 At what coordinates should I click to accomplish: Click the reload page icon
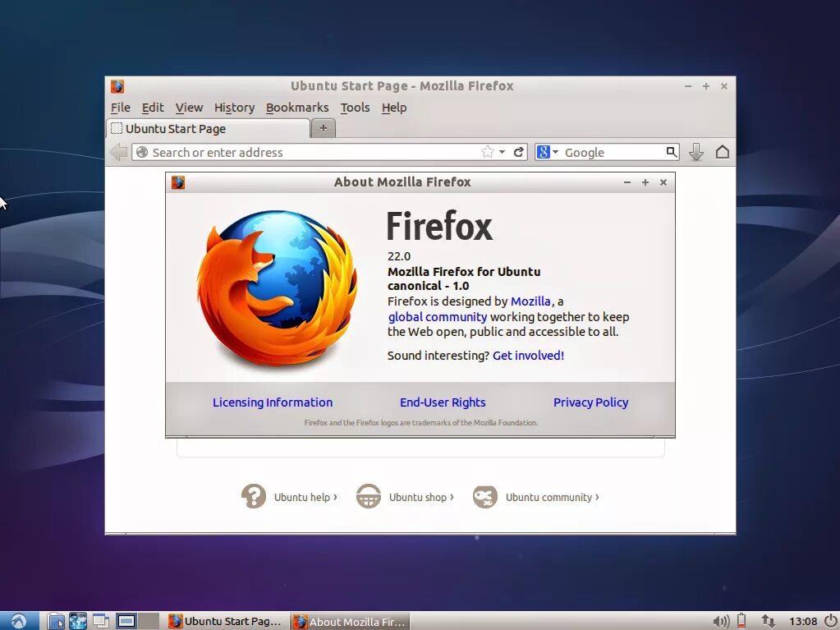[518, 152]
